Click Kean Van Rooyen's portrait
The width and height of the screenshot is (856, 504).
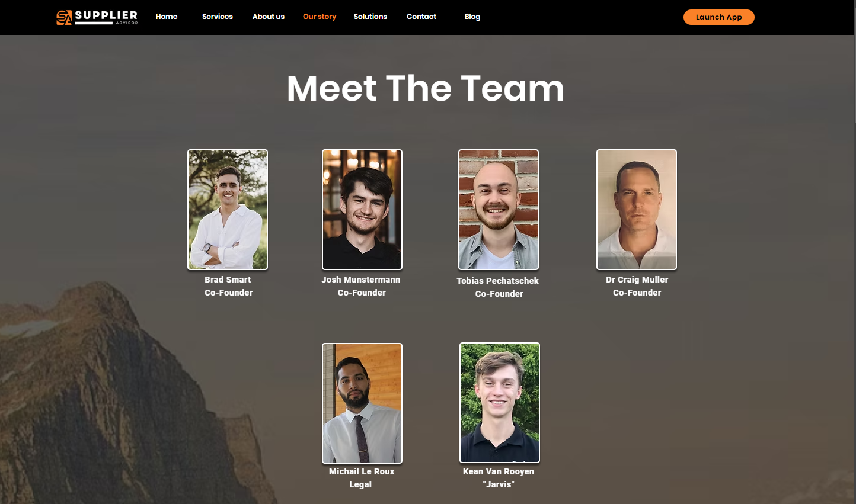(500, 403)
